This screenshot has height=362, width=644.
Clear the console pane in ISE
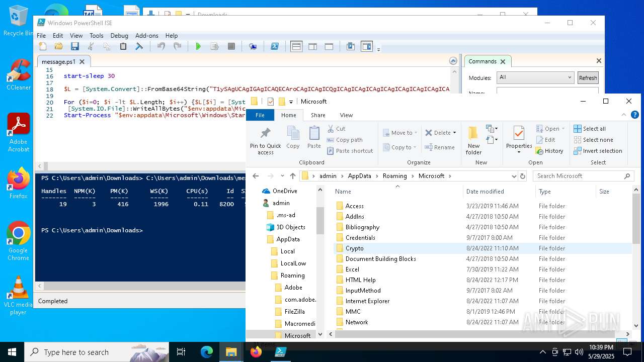click(x=139, y=46)
